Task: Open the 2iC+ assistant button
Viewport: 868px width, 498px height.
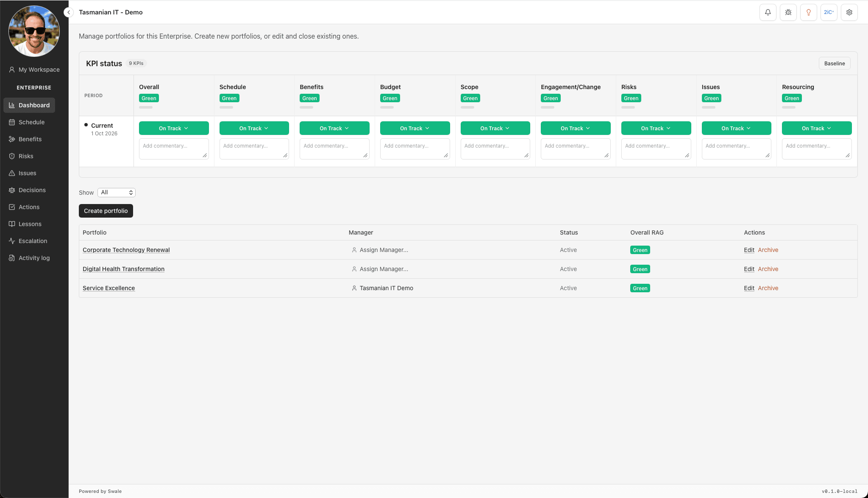Action: [829, 12]
